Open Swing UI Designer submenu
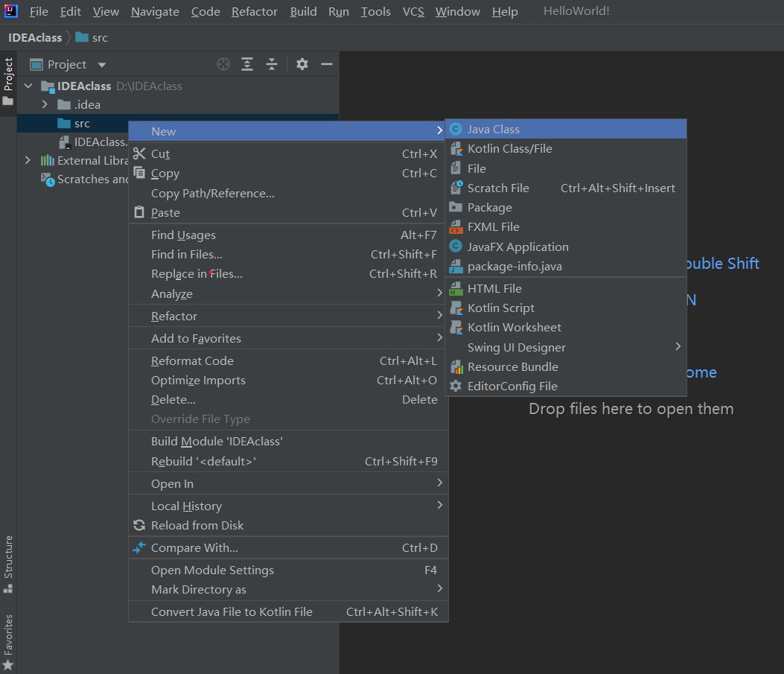 [516, 348]
